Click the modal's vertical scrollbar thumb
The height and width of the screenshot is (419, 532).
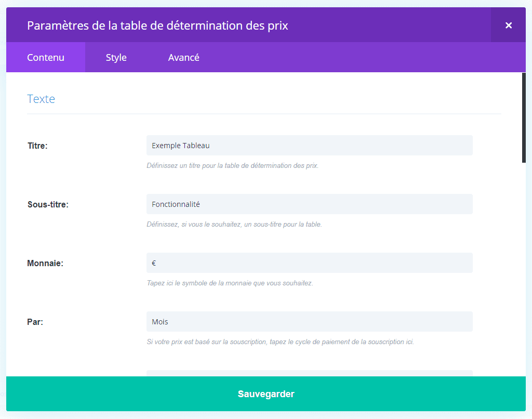[x=524, y=117]
